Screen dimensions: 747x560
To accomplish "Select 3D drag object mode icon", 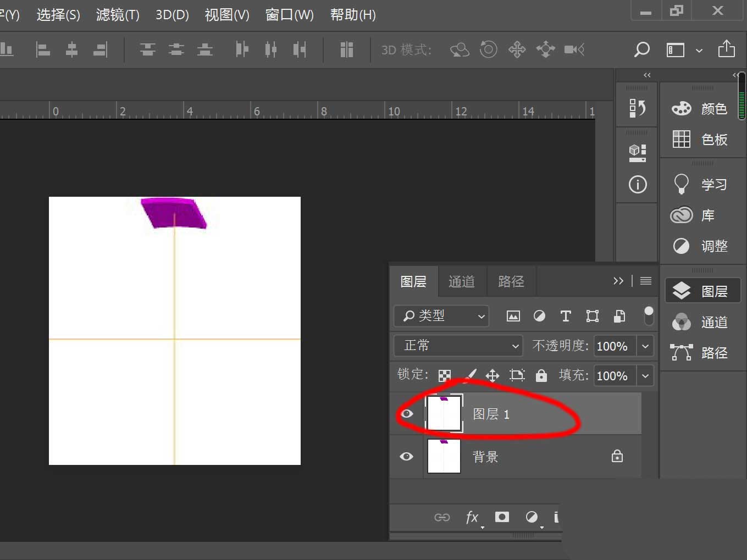I will [x=517, y=49].
